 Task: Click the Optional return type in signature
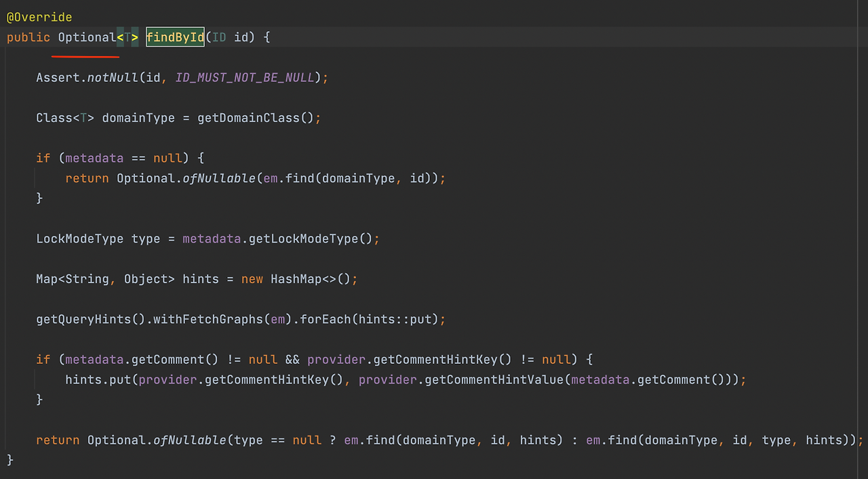click(x=87, y=37)
